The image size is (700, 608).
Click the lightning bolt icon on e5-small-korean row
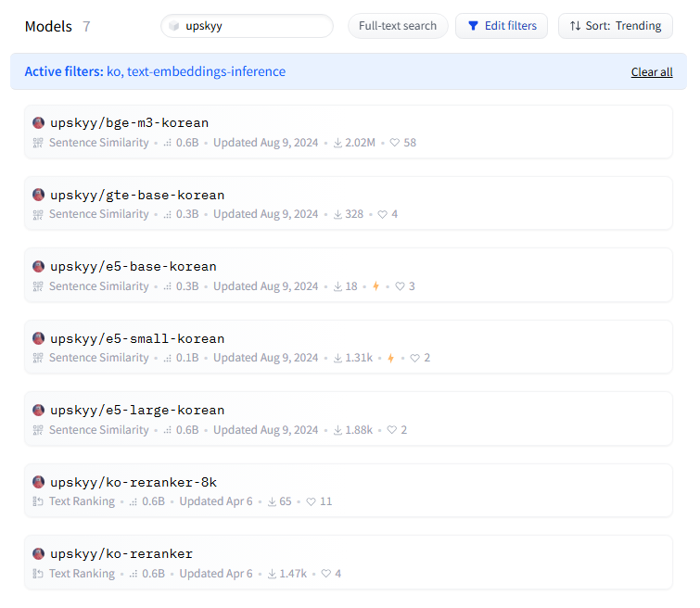pyautogui.click(x=390, y=358)
